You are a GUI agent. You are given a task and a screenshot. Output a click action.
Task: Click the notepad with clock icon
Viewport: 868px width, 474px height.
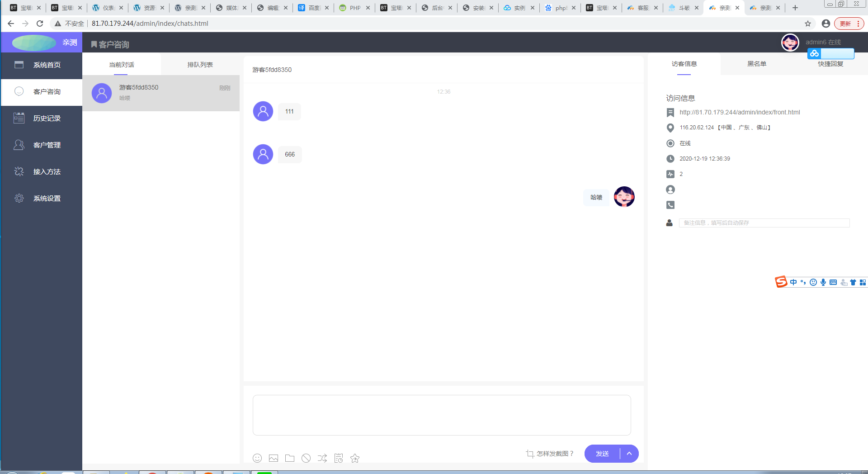coord(339,458)
